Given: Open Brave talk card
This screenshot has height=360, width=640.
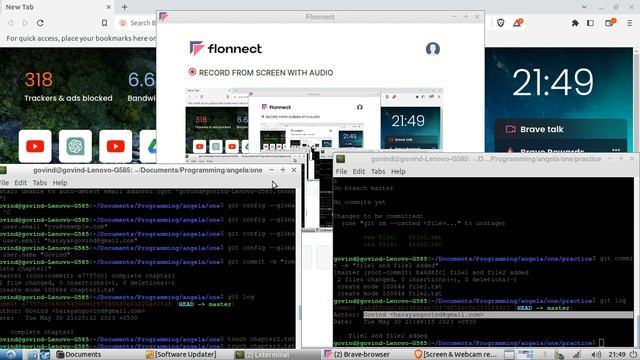Looking at the screenshot, I should [561, 129].
